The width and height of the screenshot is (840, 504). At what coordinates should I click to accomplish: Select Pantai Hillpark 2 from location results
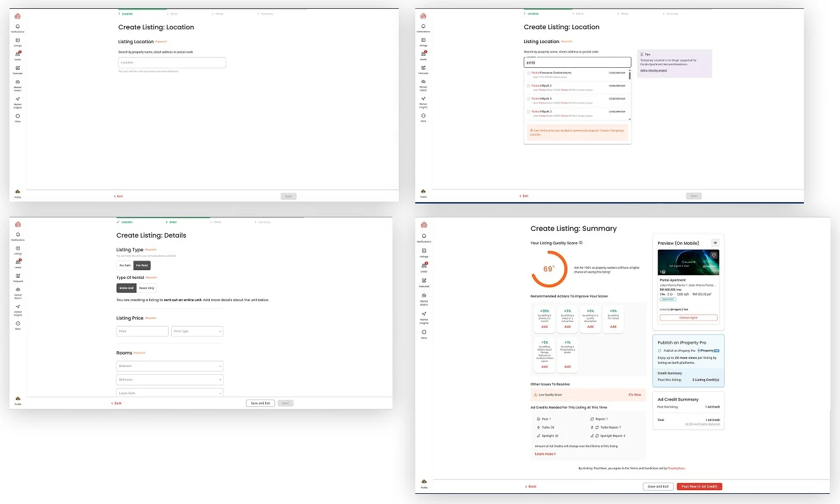[576, 87]
